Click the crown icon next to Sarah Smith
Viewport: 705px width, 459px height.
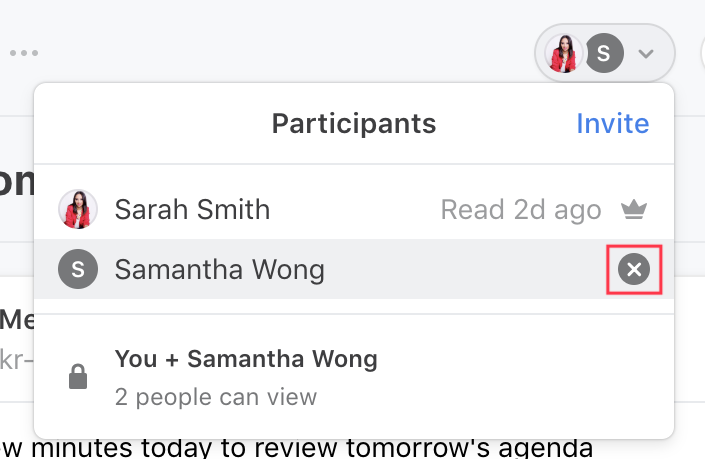pos(634,209)
